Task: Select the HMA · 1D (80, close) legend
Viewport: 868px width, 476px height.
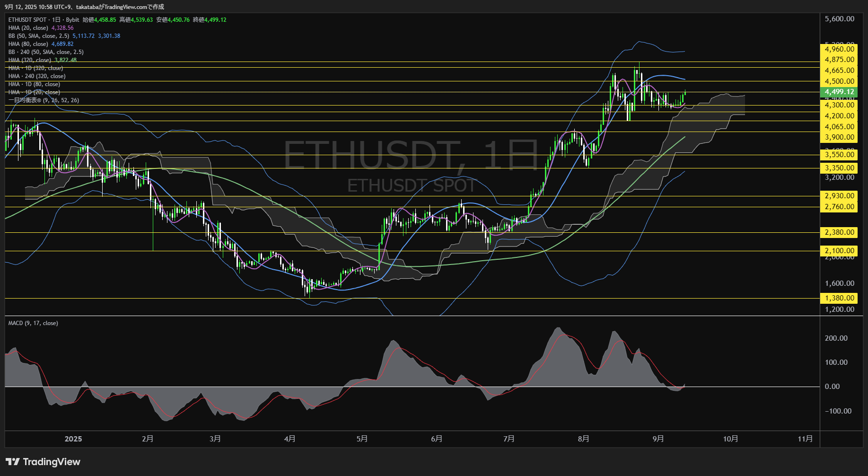Action: click(35, 84)
